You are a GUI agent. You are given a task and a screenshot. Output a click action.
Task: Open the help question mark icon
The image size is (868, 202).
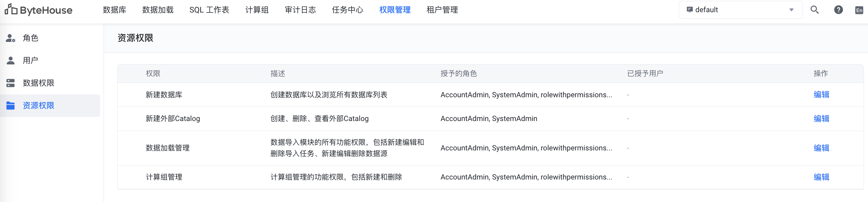point(838,10)
